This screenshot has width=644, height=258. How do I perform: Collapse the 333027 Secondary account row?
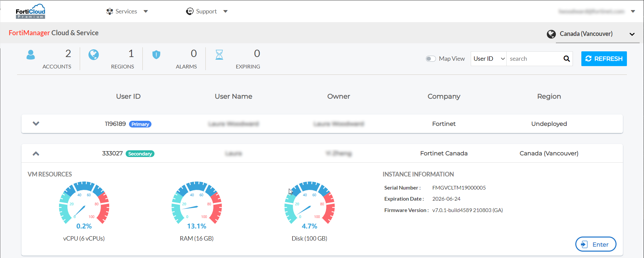[x=36, y=154]
